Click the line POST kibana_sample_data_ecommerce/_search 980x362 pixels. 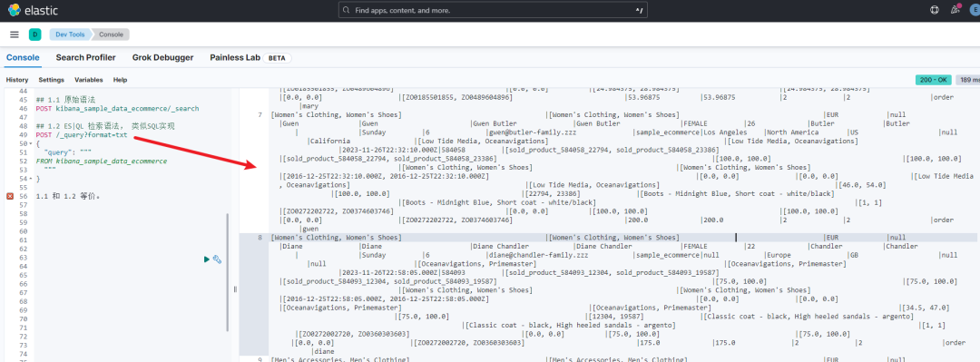pos(117,109)
